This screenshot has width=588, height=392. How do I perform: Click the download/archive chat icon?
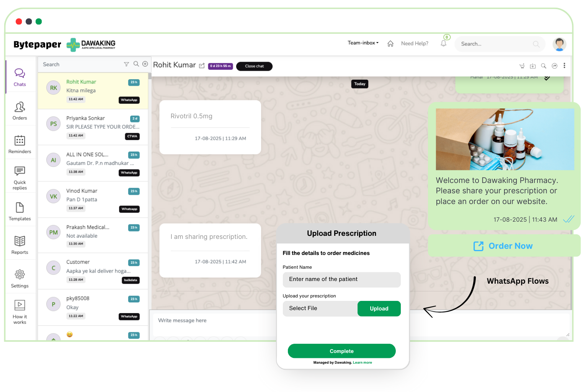pyautogui.click(x=532, y=66)
